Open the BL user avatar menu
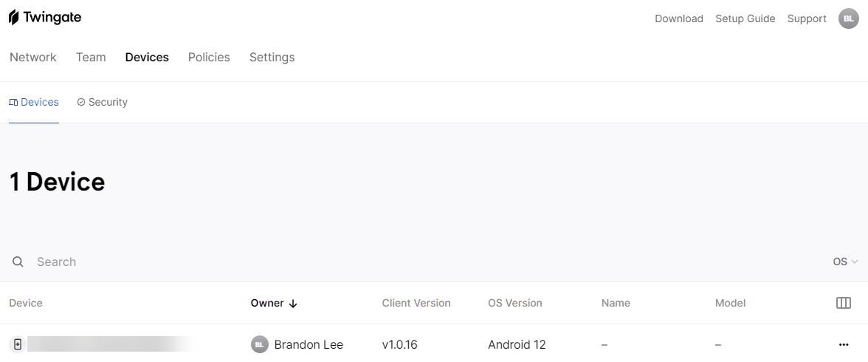 pyautogui.click(x=848, y=18)
